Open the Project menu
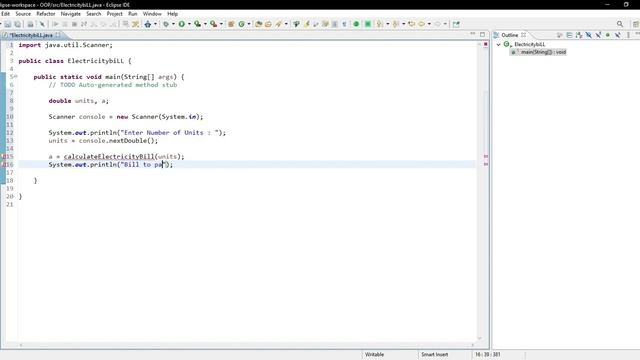The width and height of the screenshot is (640, 360). point(115,14)
